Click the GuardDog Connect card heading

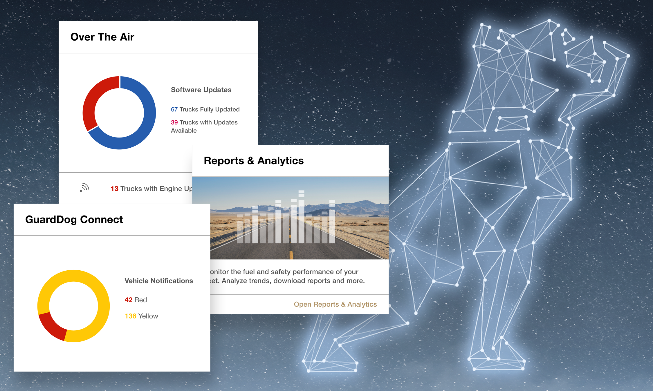[x=74, y=219]
